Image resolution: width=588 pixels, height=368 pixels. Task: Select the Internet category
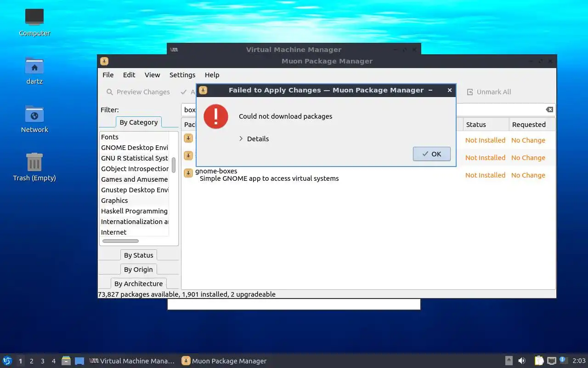(x=134, y=232)
